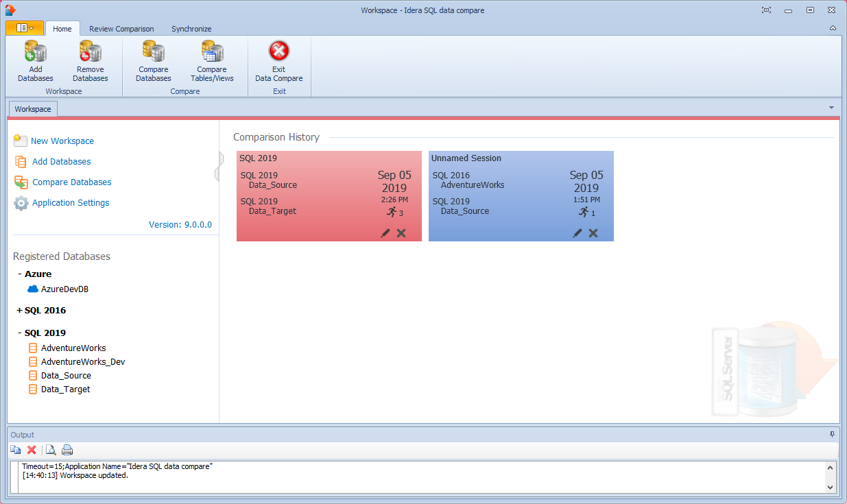
Task: Click the AzureDevDB cloud icon
Action: click(x=33, y=289)
